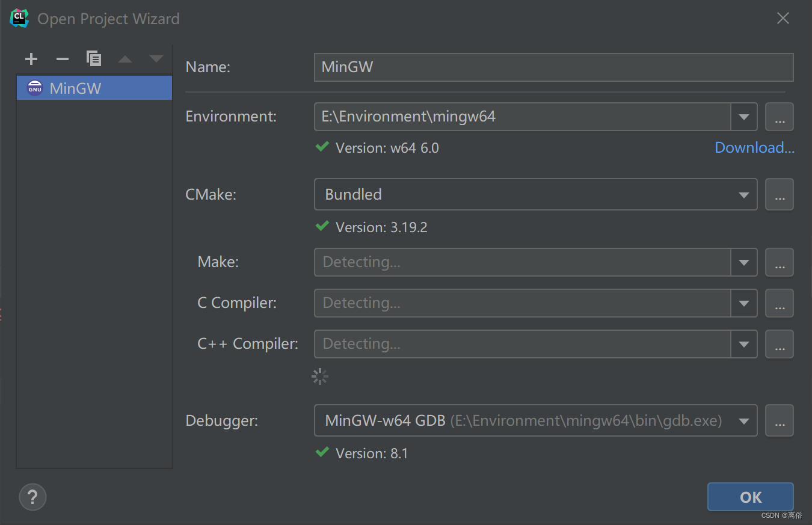The image size is (812, 525).
Task: Move toolchain down with arrow icon
Action: pyautogui.click(x=156, y=59)
